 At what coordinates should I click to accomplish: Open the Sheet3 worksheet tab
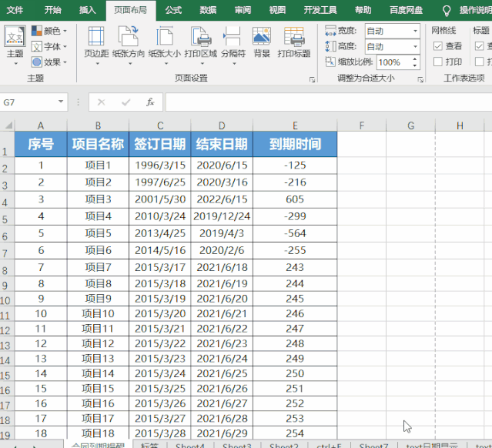[237, 445]
